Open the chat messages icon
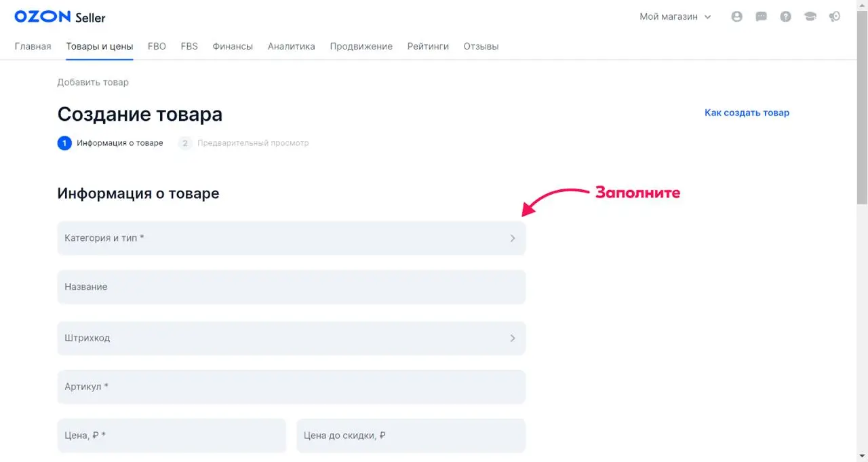 762,17
